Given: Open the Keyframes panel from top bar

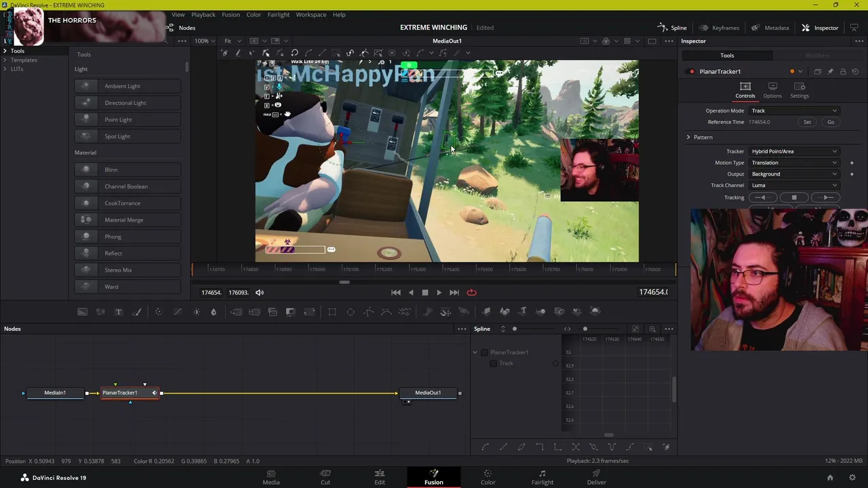Looking at the screenshot, I should click(719, 28).
